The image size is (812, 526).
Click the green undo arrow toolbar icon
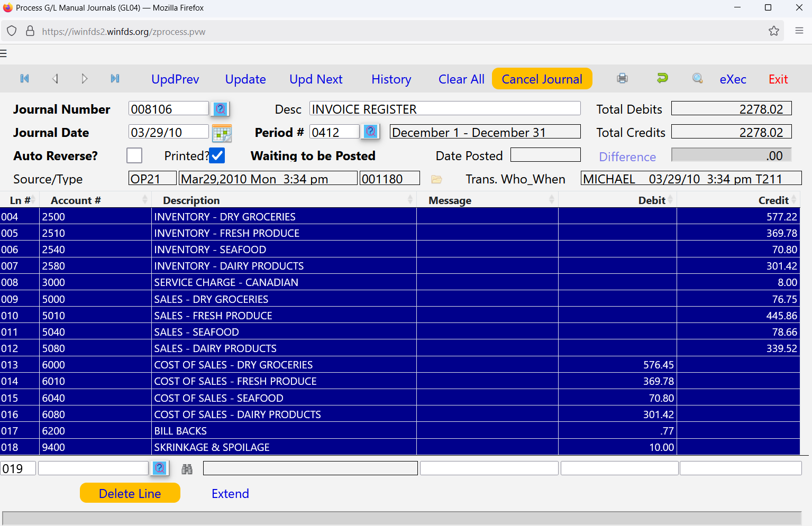(x=662, y=78)
